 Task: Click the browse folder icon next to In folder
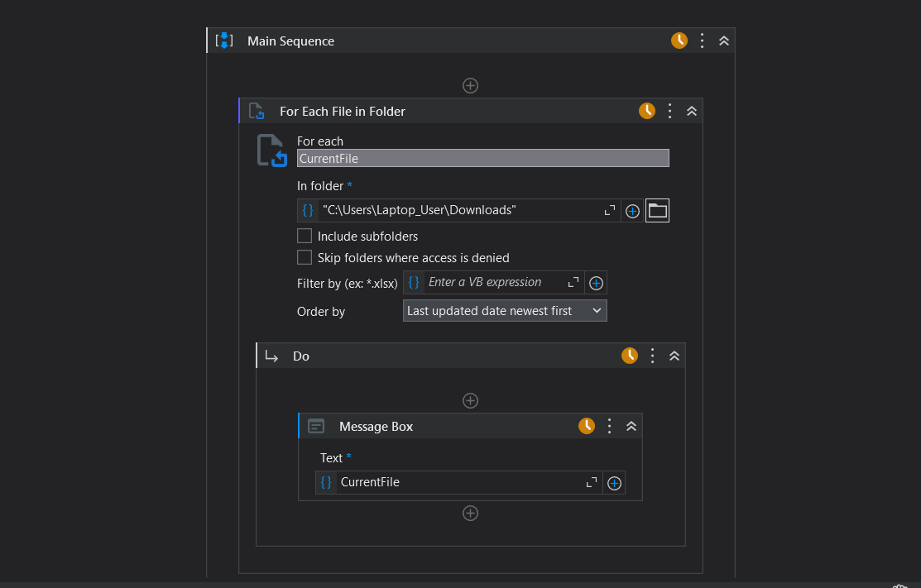(657, 211)
